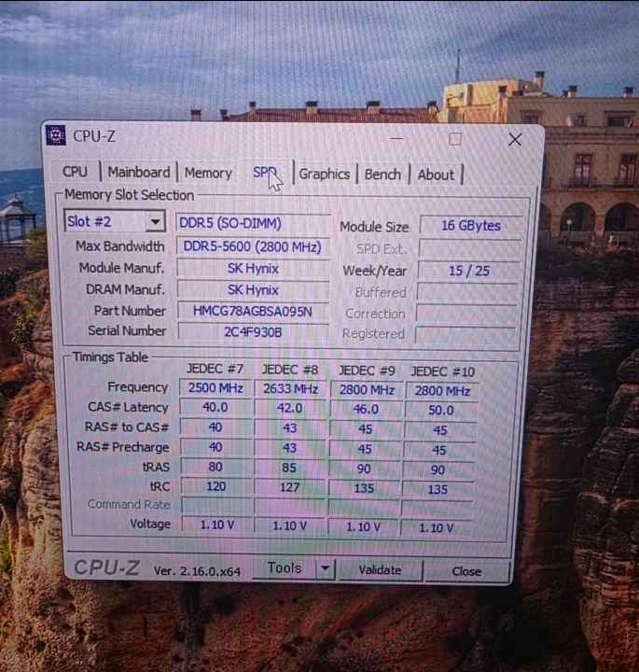Click JEDEC #9 frequency 2800 MHz

point(367,389)
